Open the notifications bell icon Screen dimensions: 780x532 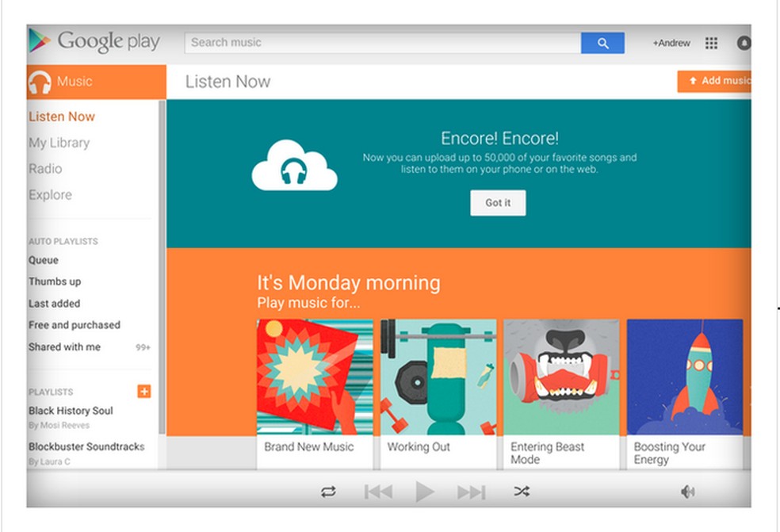click(x=743, y=43)
